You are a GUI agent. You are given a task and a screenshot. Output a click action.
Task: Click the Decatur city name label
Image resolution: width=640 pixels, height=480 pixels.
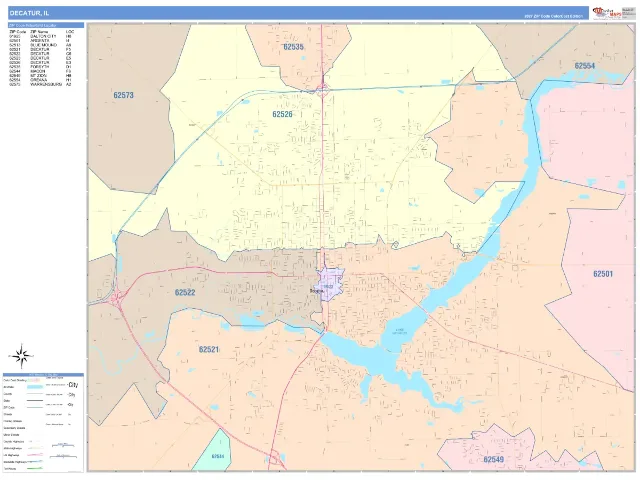click(316, 291)
